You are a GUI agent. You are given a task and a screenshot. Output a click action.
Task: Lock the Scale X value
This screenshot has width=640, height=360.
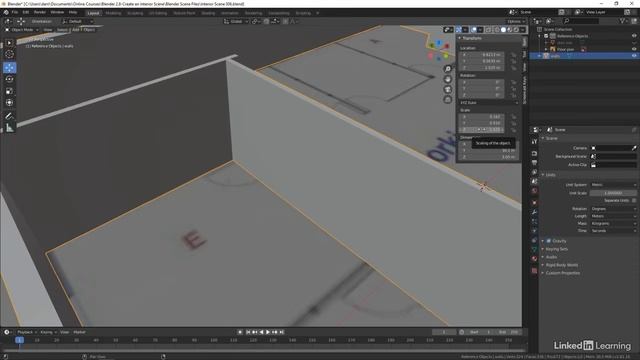click(513, 117)
